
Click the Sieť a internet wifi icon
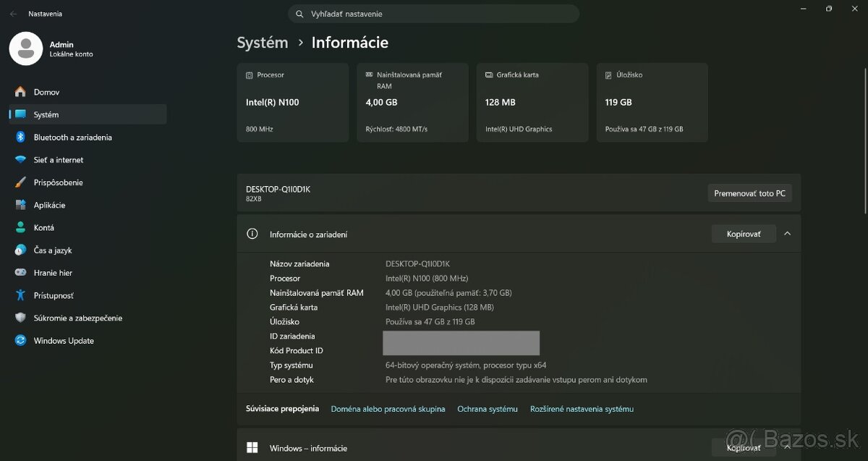20,160
